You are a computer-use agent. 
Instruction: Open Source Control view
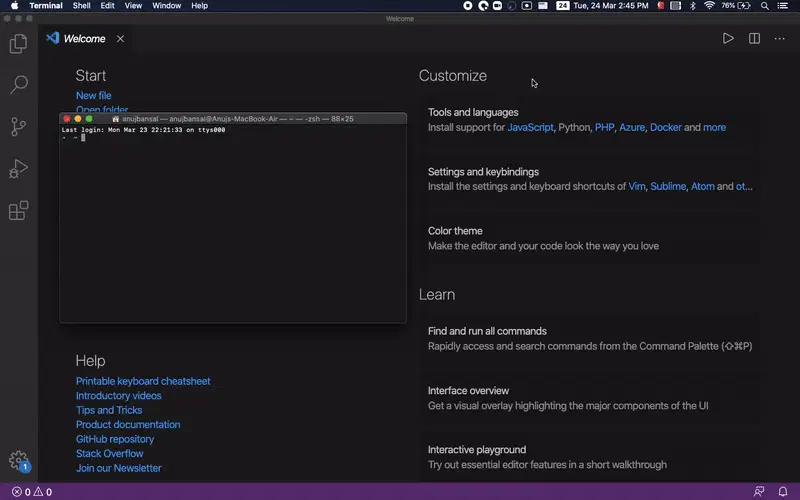pos(18,127)
